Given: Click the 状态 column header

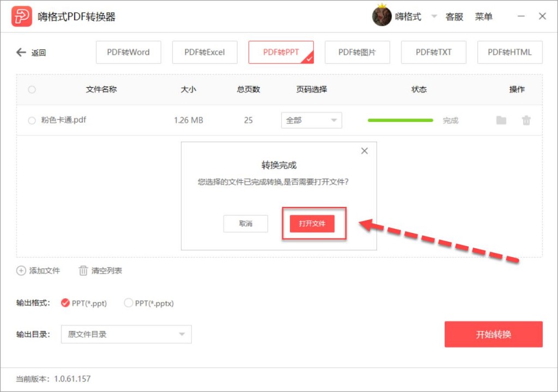Looking at the screenshot, I should coord(419,89).
